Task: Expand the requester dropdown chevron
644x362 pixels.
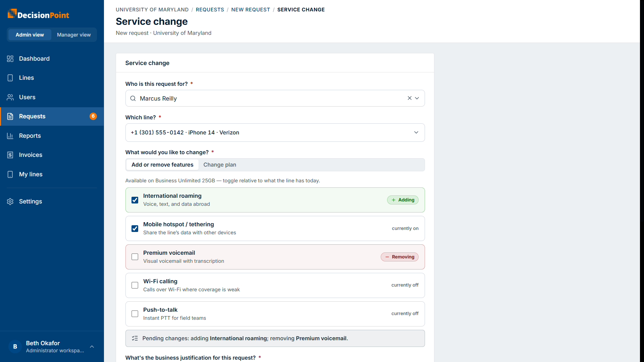Action: (x=417, y=98)
